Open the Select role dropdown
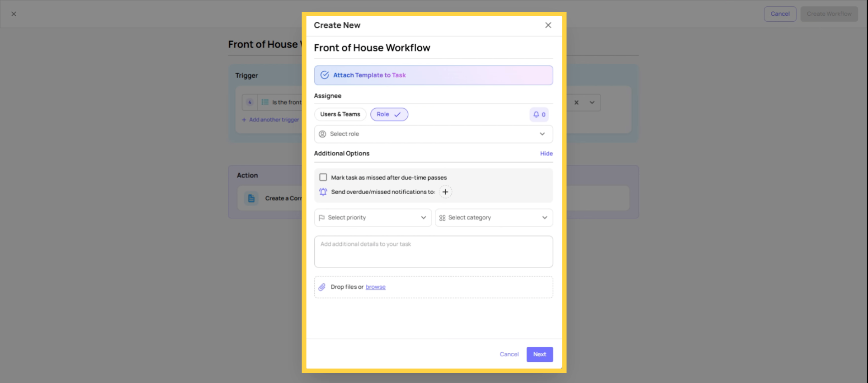The width and height of the screenshot is (868, 383). point(433,134)
